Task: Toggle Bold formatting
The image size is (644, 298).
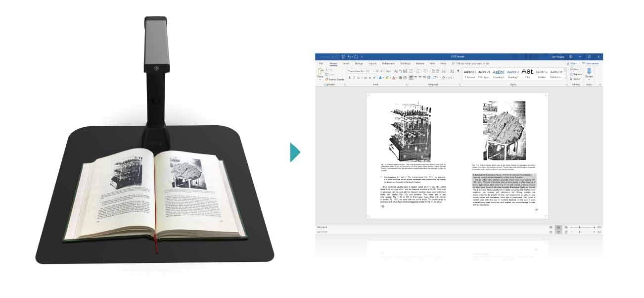Action: pyautogui.click(x=349, y=78)
